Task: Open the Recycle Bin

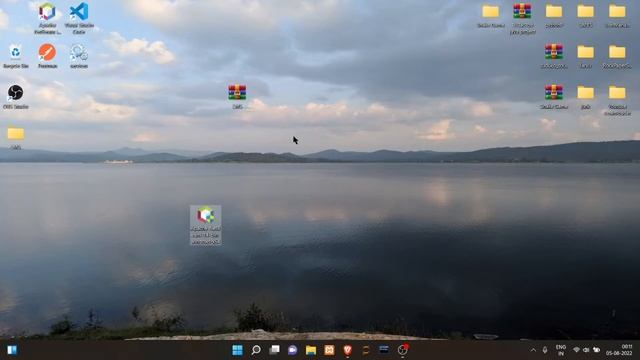Action: (16, 56)
